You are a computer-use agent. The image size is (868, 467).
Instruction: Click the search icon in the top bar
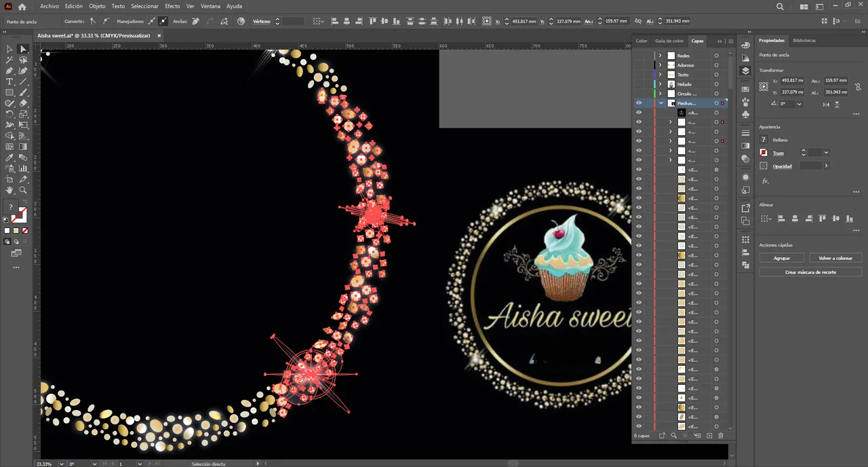point(780,6)
